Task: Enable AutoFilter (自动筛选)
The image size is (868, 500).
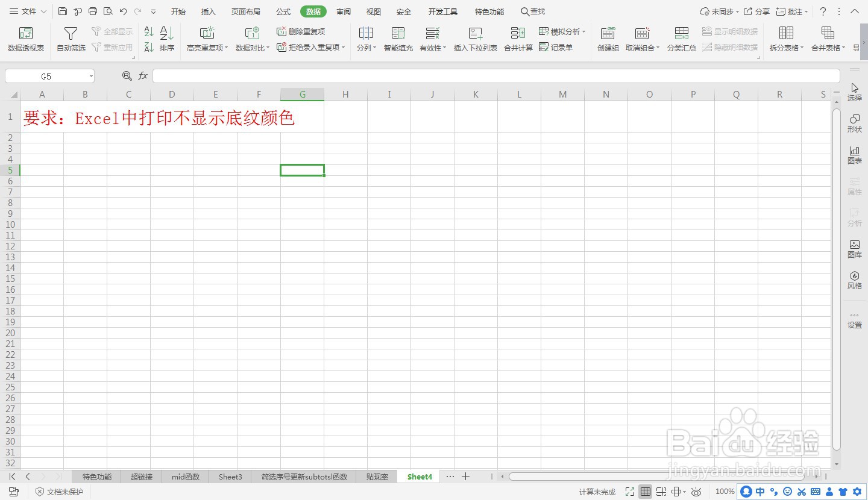Action: coord(71,39)
